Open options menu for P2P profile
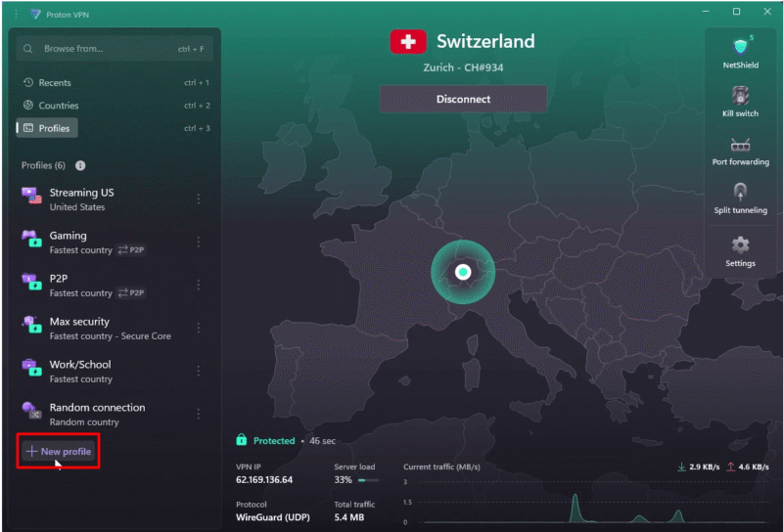The height and width of the screenshot is (532, 783). (199, 285)
